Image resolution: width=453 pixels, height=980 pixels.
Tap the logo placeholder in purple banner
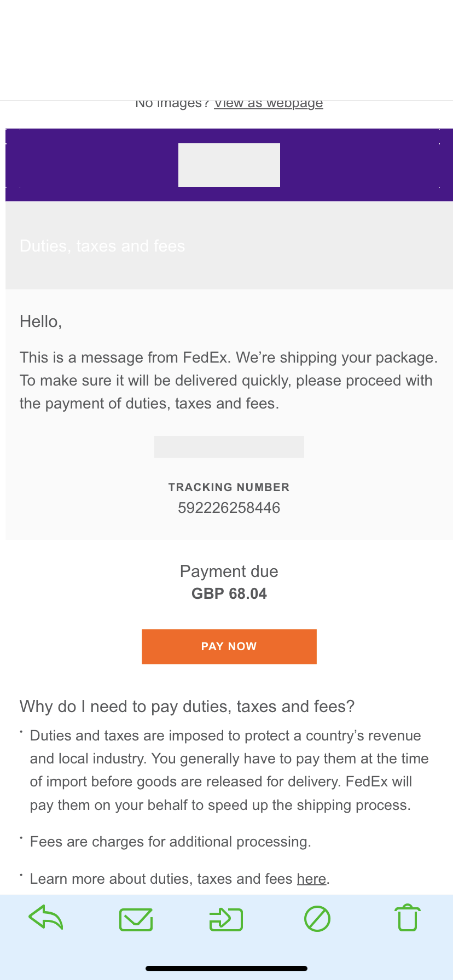(x=229, y=165)
